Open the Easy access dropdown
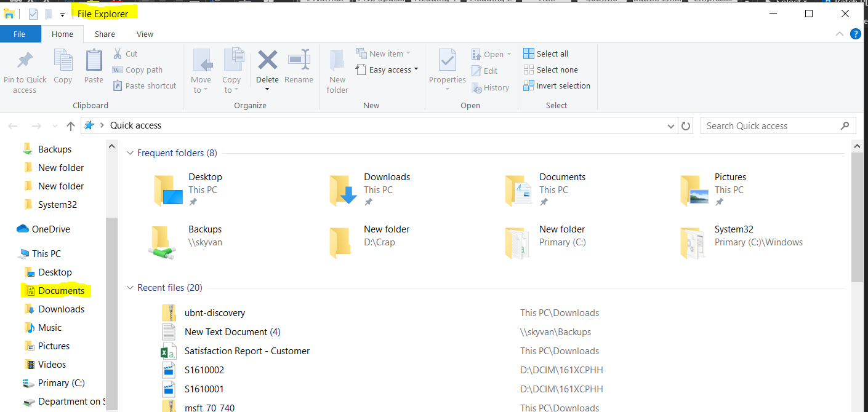Image resolution: width=868 pixels, height=412 pixels. coord(387,69)
